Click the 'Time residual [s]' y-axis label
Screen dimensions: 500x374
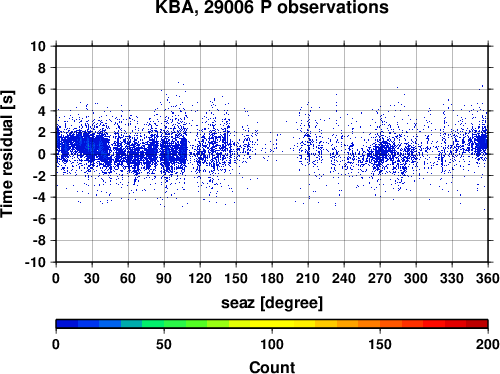[8, 154]
